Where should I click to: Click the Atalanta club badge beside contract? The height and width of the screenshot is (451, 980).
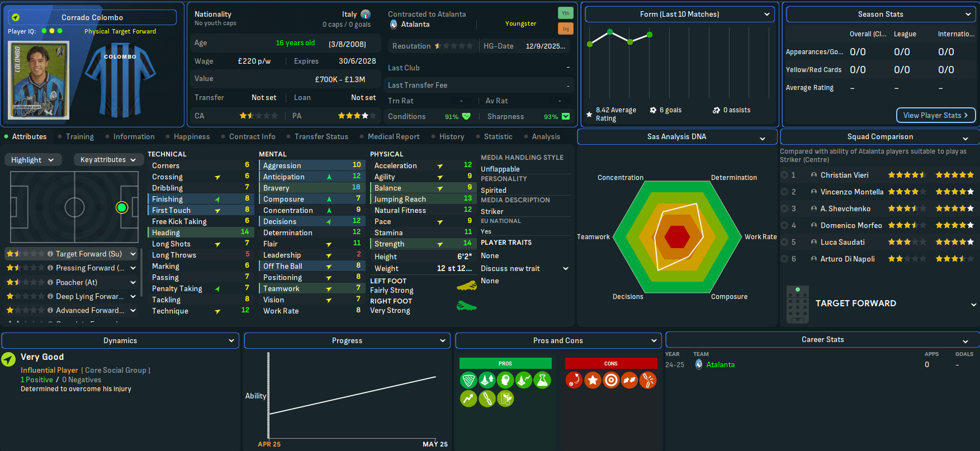(394, 25)
